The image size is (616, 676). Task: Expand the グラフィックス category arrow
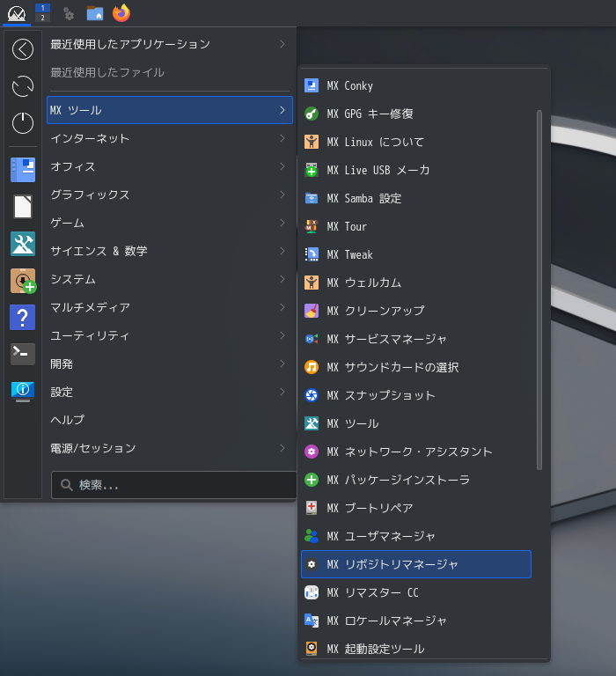point(282,195)
